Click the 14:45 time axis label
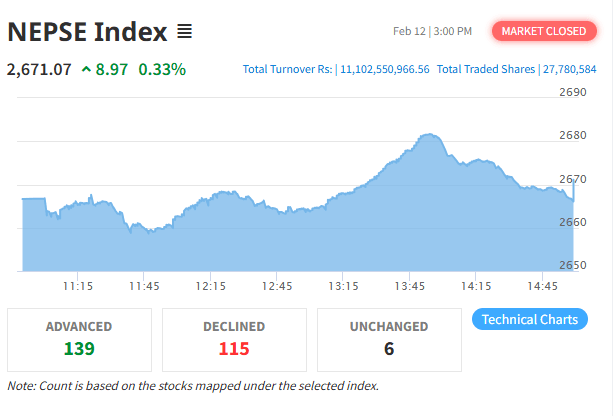The image size is (613, 416). (x=541, y=286)
